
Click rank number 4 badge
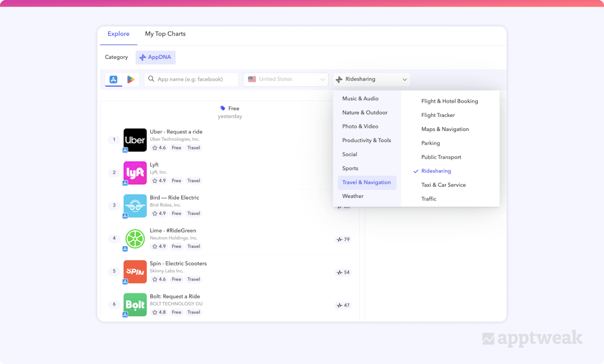[114, 239]
